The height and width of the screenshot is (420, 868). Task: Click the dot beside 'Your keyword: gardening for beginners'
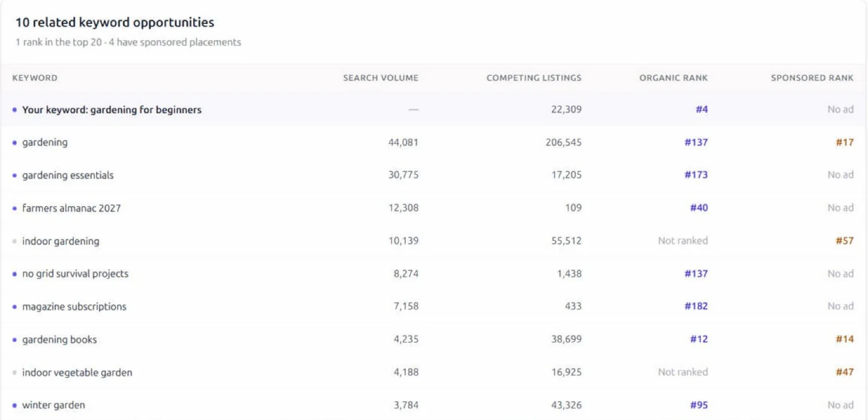click(14, 111)
